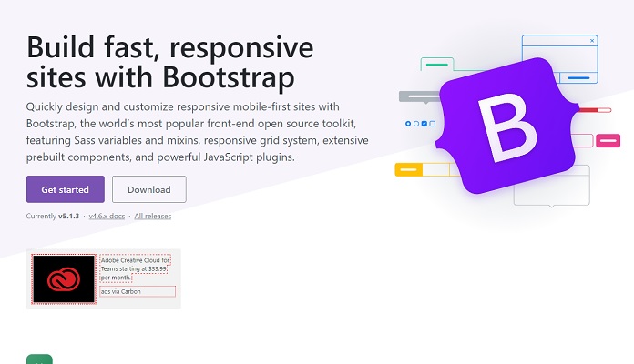Click the Download button

point(149,189)
